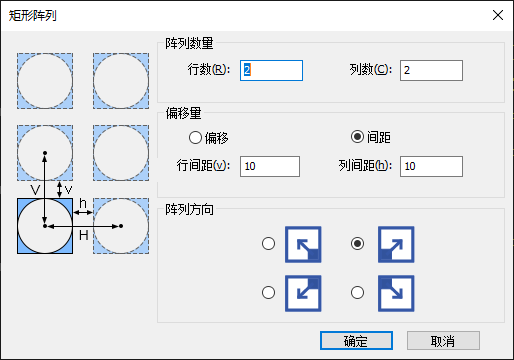The height and width of the screenshot is (360, 514).
Task: Close the 矩形阵列 dialog
Action: click(x=498, y=15)
